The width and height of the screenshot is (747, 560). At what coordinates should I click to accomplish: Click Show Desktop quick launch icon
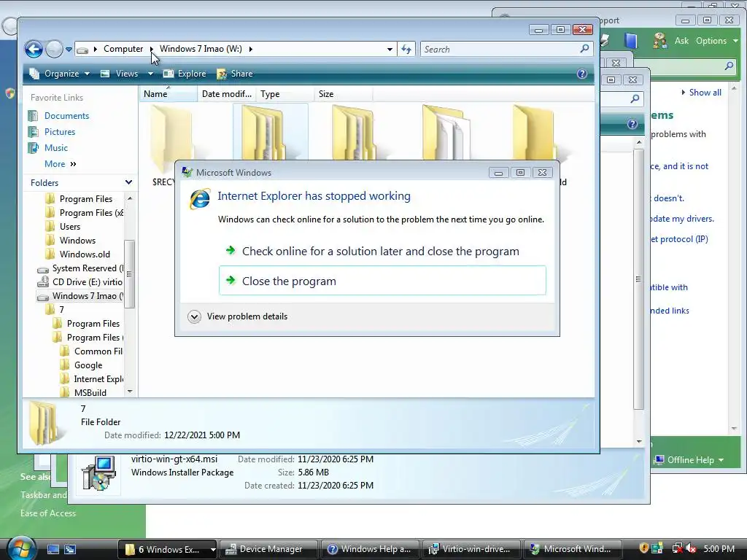click(x=53, y=550)
